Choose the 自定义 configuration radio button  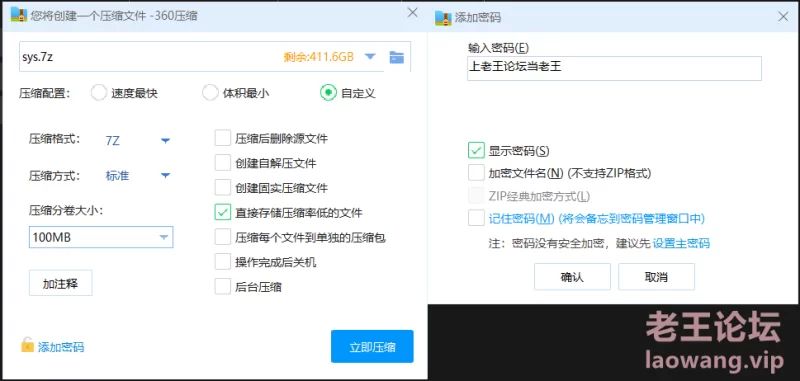[328, 93]
